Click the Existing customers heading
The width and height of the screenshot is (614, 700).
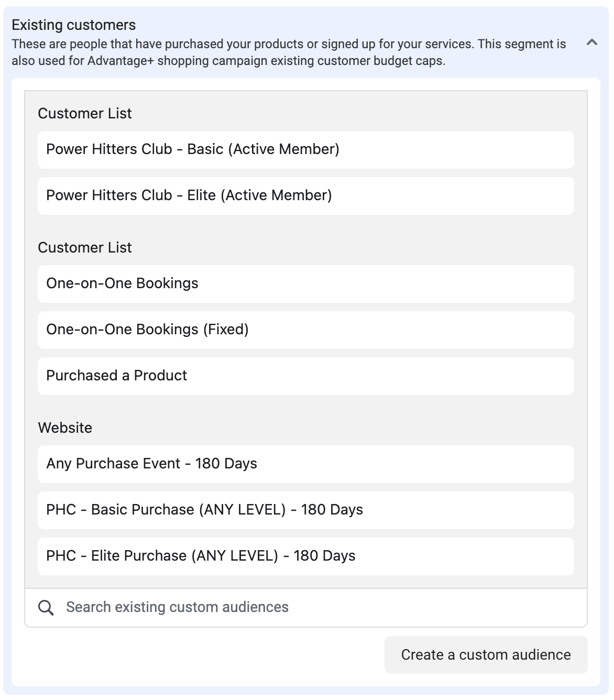pos(74,25)
